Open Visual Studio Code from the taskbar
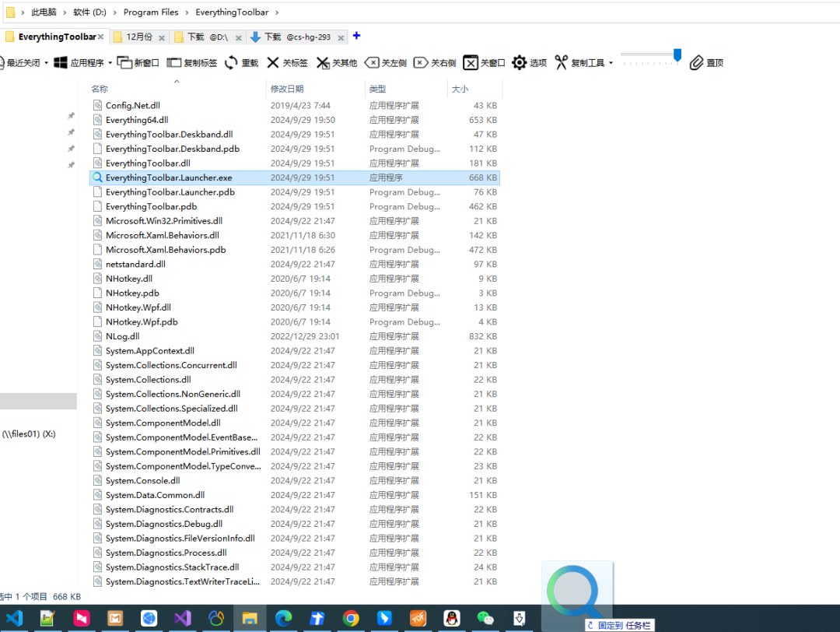Image resolution: width=840 pixels, height=632 pixels. pos(14,618)
